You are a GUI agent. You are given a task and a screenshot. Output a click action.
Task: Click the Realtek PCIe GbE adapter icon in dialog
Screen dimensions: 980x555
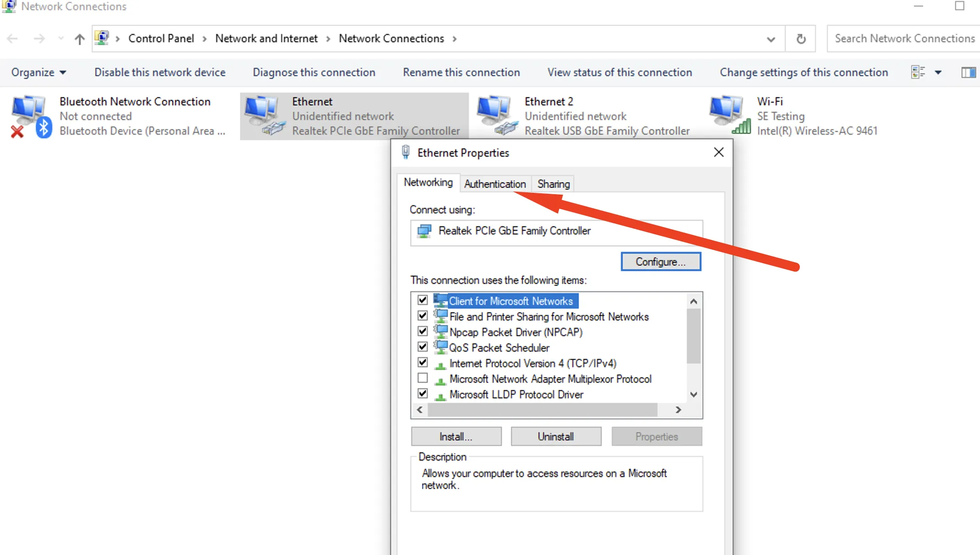tap(424, 231)
